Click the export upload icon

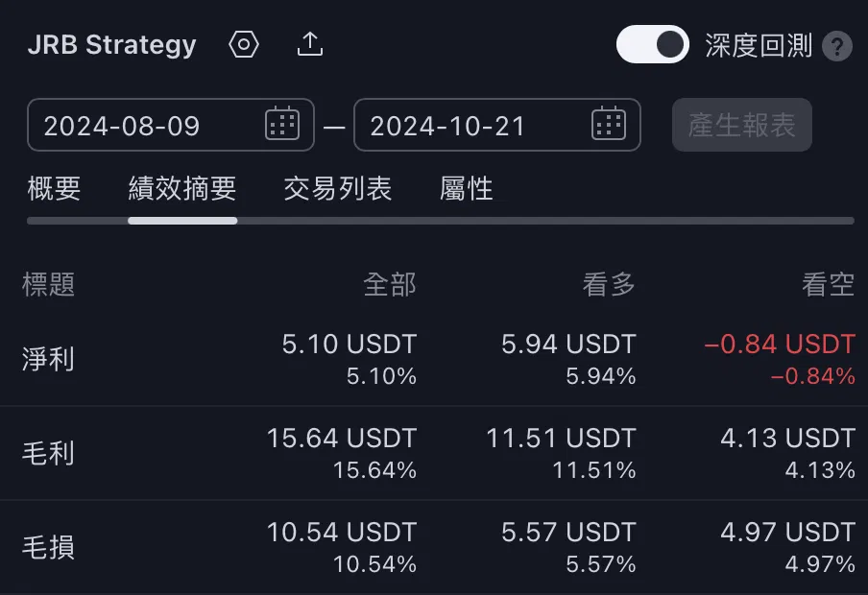pyautogui.click(x=310, y=44)
